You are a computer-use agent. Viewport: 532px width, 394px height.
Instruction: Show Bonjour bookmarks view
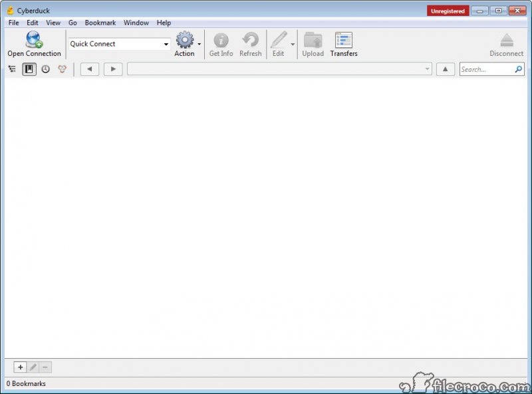62,69
